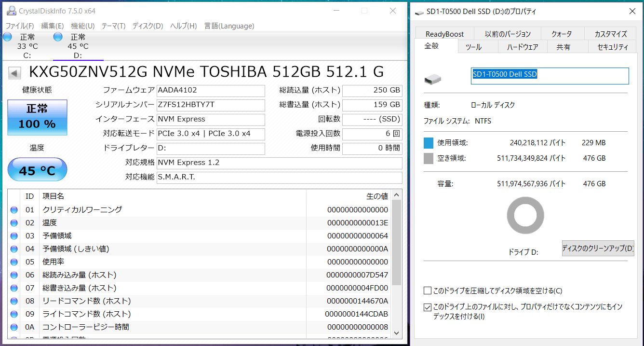Screen dimensions: 644x346
Task: Open the テーマ(T) menu
Action: pos(113,26)
